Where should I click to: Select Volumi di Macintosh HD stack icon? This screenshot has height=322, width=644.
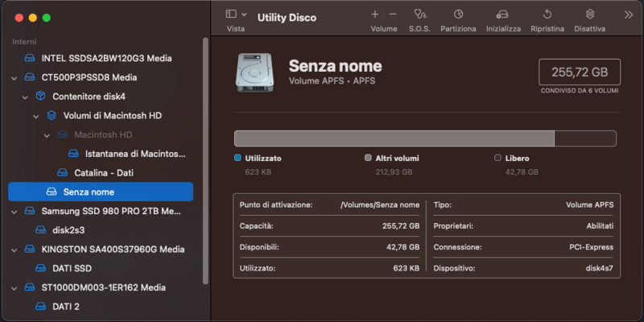52,115
